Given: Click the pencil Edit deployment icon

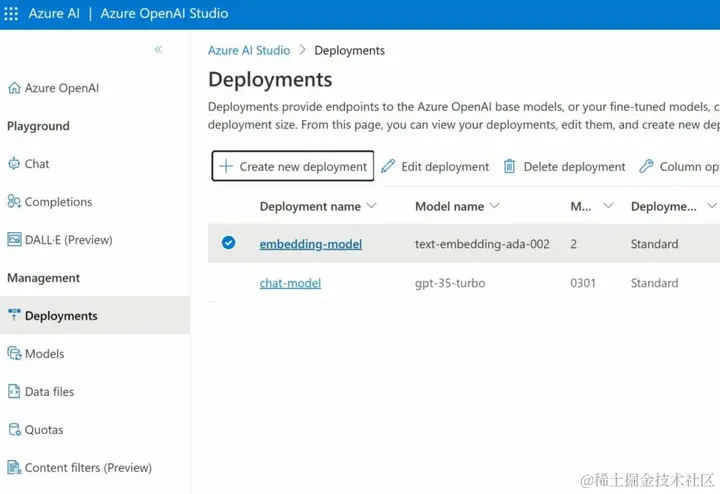Looking at the screenshot, I should tap(388, 166).
